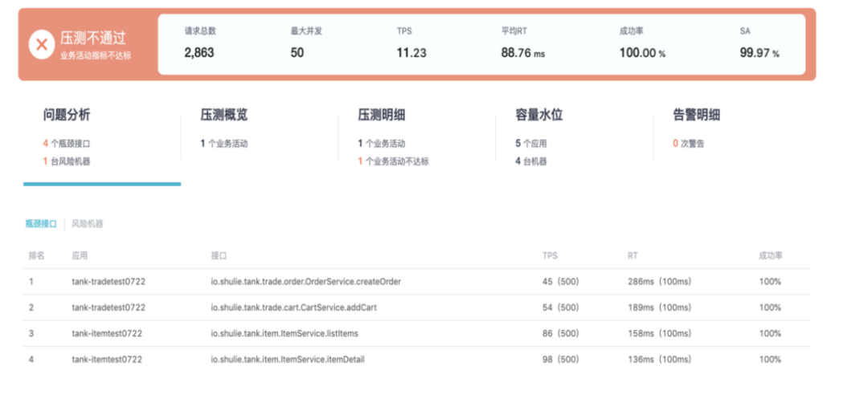The width and height of the screenshot is (868, 403).
Task: Select the 瓶颈接口 sub-tab
Action: pyautogui.click(x=41, y=224)
